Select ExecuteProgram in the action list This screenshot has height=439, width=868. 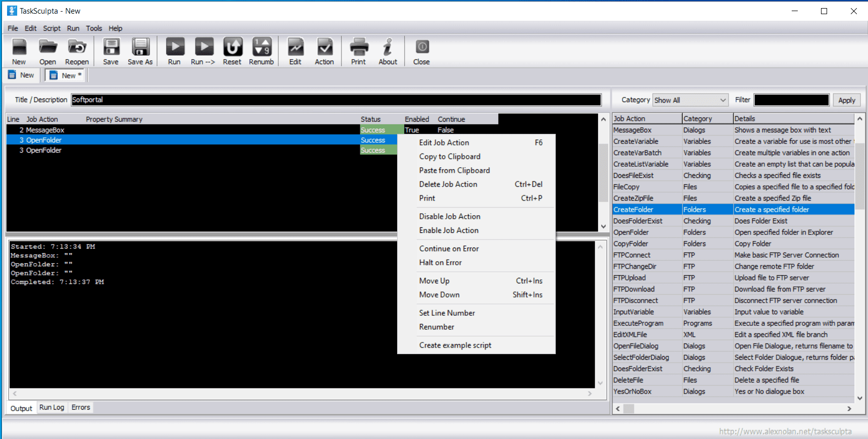(x=734, y=323)
